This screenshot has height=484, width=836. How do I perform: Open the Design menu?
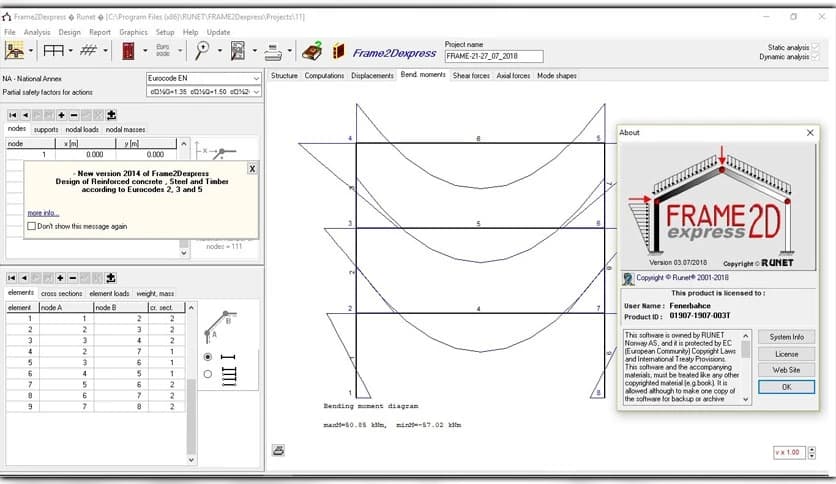coord(69,32)
